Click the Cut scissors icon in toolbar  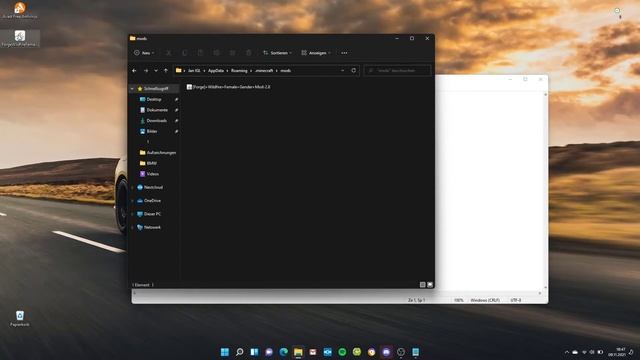168,53
